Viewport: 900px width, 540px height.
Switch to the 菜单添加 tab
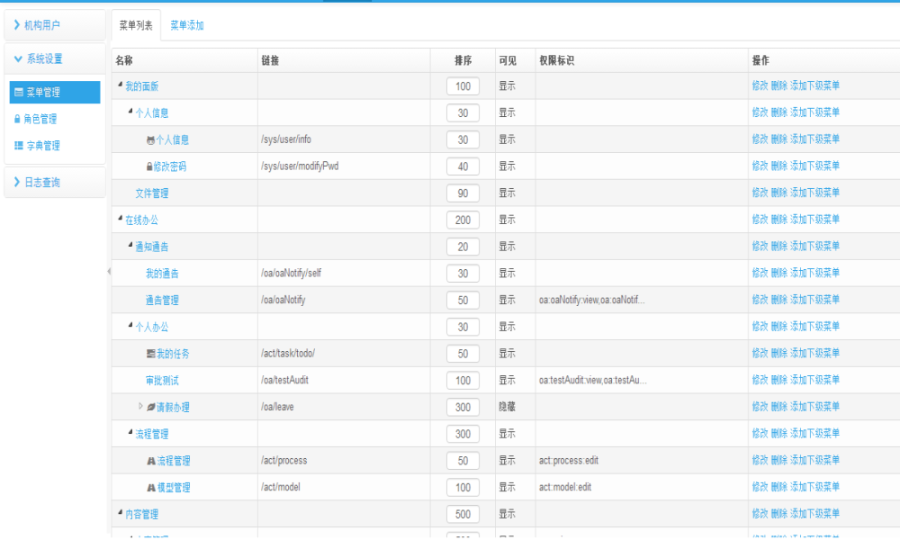pos(186,25)
